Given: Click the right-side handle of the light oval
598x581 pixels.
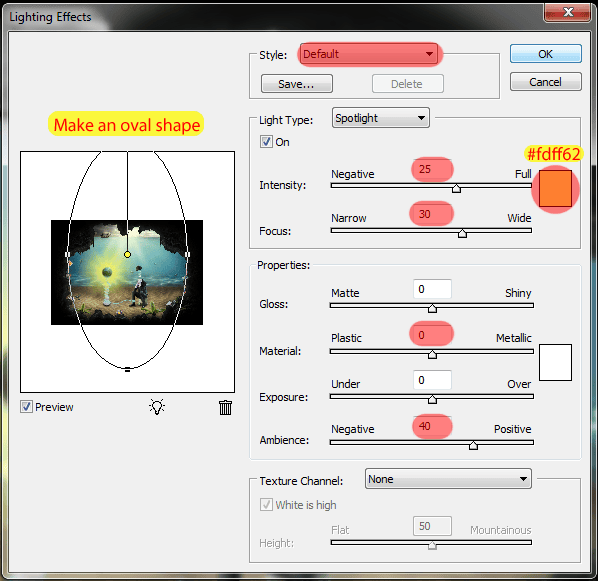Looking at the screenshot, I should pos(187,254).
